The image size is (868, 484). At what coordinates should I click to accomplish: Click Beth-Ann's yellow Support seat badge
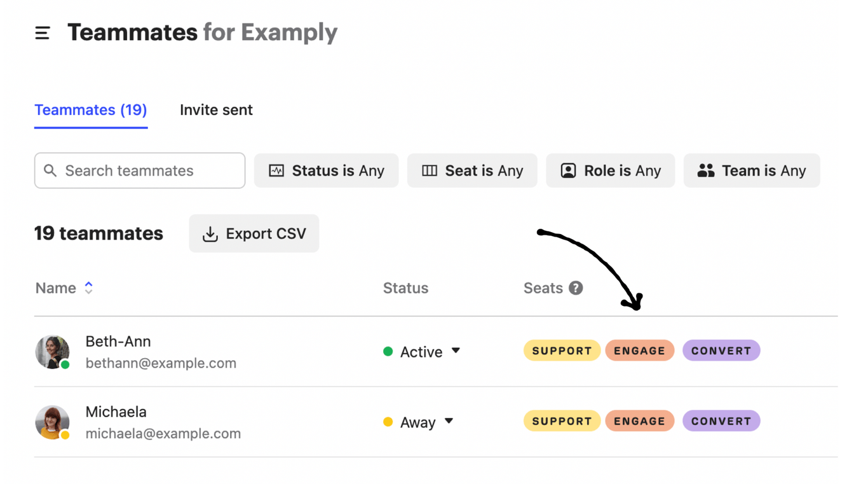[x=562, y=350]
